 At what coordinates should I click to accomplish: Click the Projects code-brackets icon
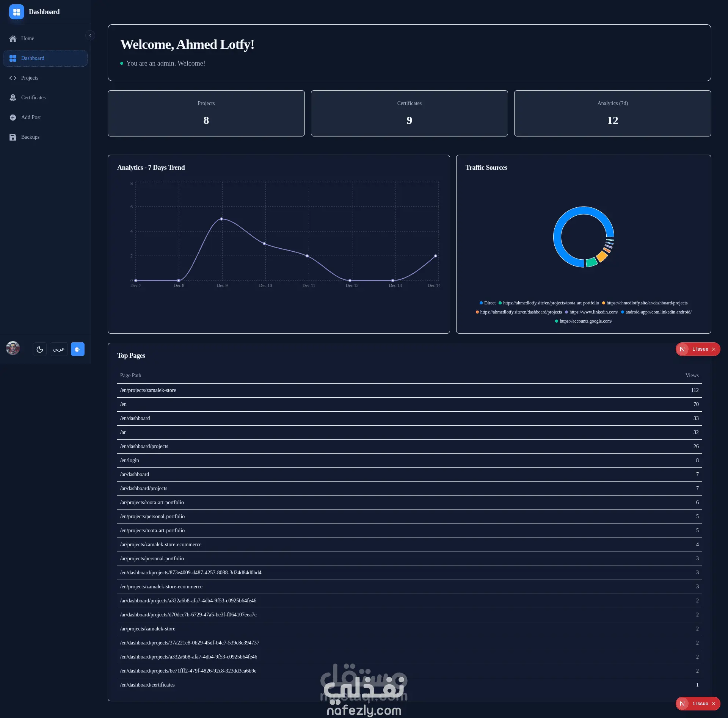(13, 78)
